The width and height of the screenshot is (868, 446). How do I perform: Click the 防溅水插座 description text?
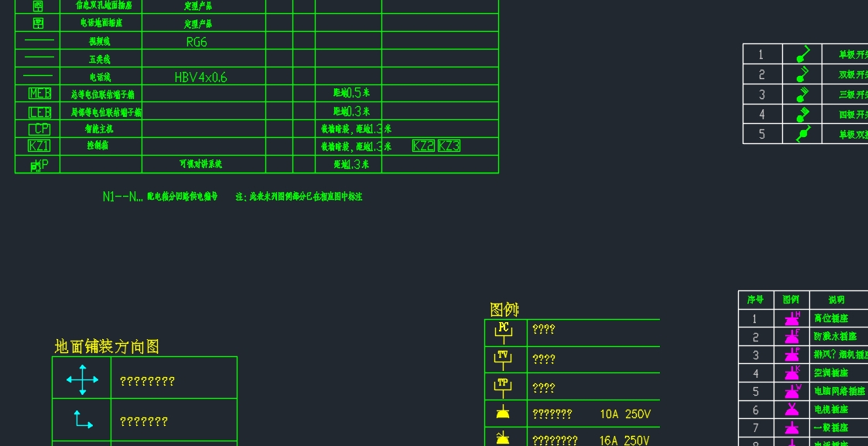836,336
